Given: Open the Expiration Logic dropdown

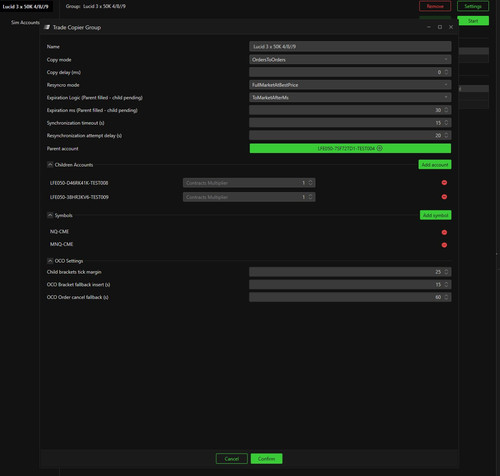Looking at the screenshot, I should tap(350, 97).
